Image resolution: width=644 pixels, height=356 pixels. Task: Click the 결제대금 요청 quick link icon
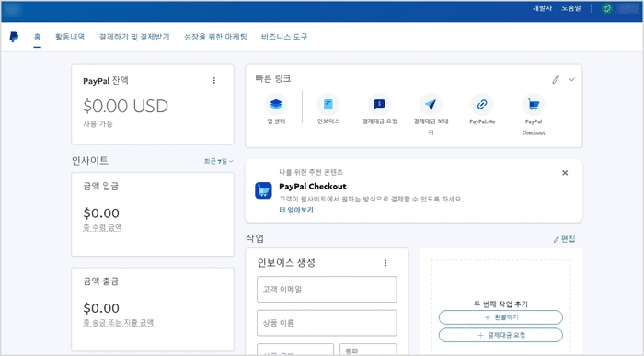pos(379,104)
